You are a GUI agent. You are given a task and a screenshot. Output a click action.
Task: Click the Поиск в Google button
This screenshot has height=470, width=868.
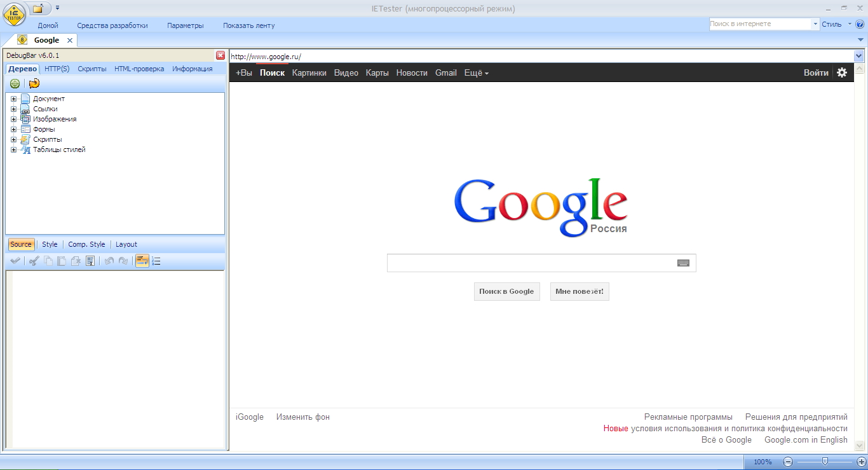click(507, 291)
